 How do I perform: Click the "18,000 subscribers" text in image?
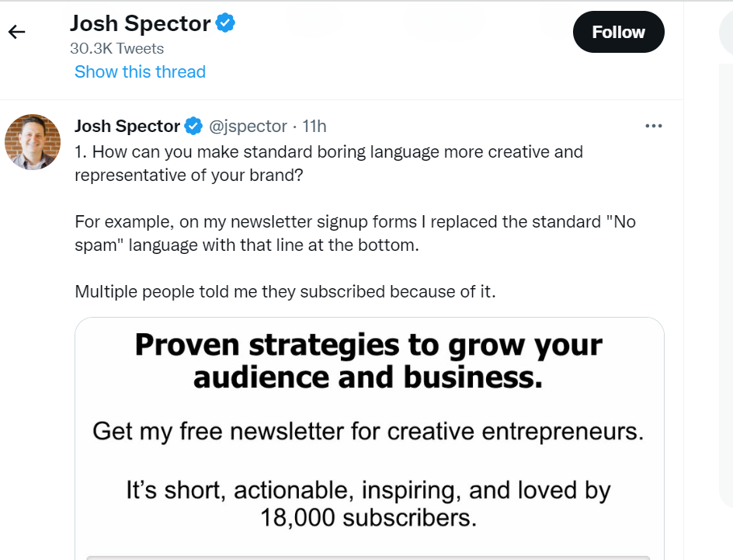369,517
